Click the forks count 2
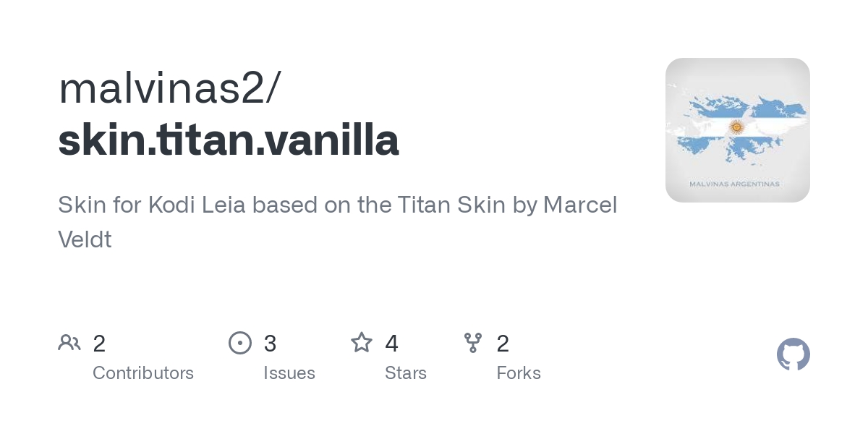 [x=503, y=344]
